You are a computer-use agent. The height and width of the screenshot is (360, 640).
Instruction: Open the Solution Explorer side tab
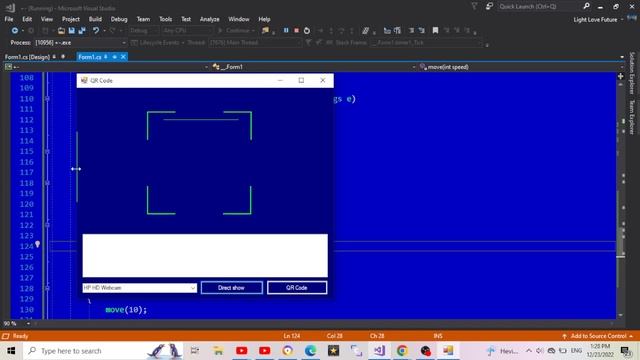click(x=632, y=73)
